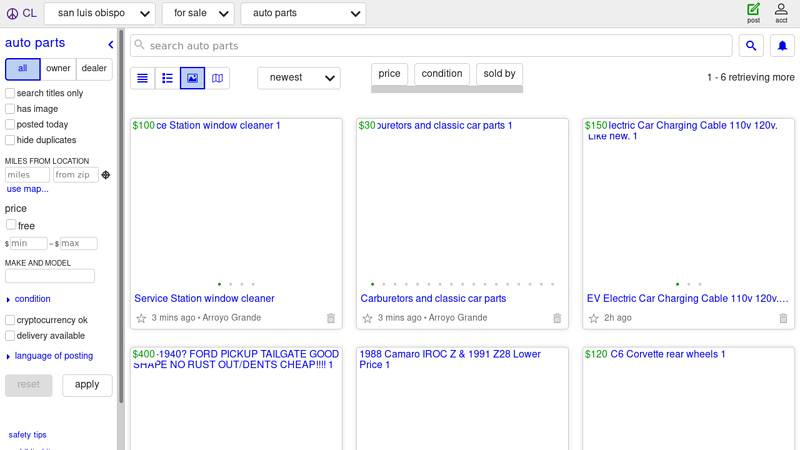800x450 pixels.
Task: Open EV Electric Car Charging Cable title link
Action: coord(687,298)
